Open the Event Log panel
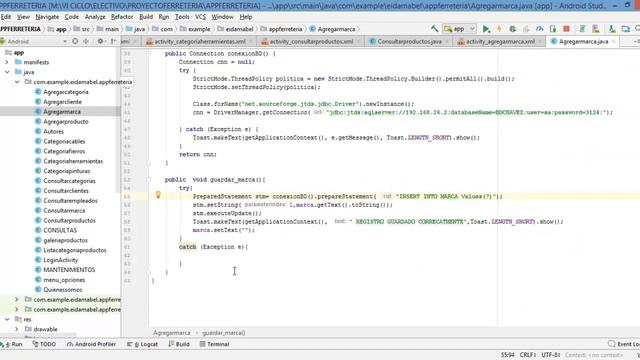The height and width of the screenshot is (360, 640). click(x=624, y=344)
